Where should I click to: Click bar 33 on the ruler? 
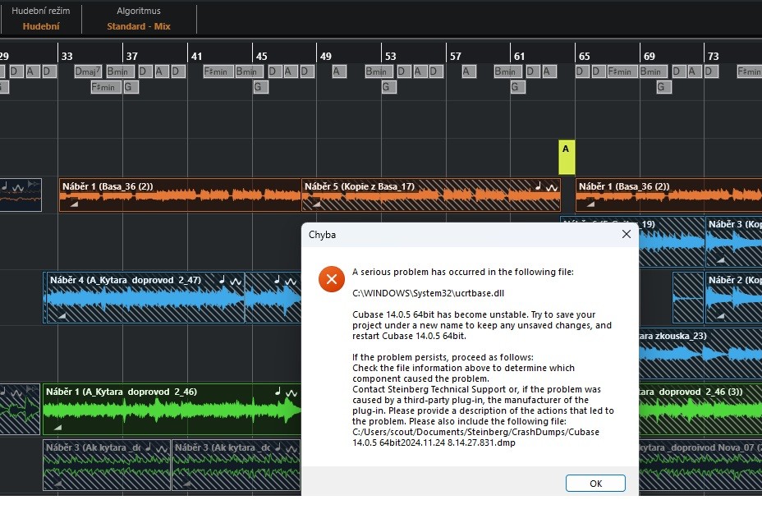pos(67,57)
